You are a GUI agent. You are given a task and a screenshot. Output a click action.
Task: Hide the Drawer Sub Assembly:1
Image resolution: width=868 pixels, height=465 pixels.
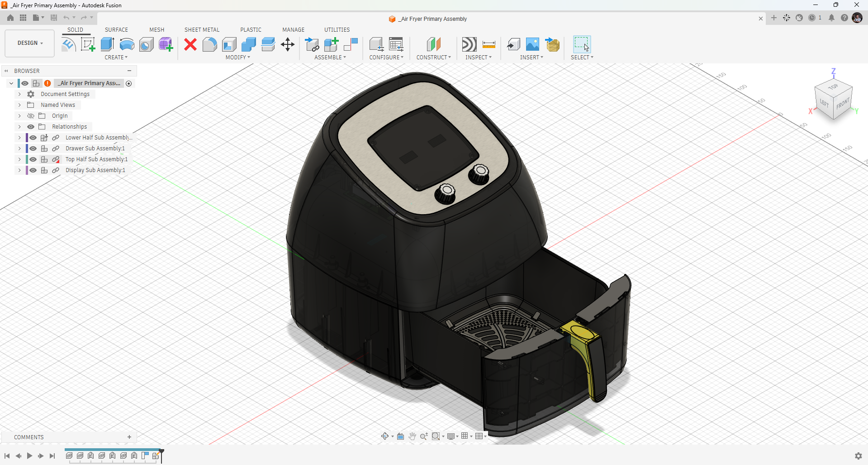click(33, 149)
